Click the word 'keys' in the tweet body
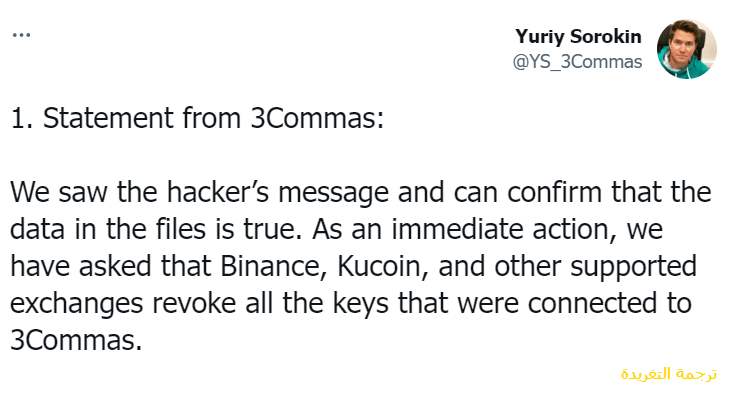Screen dimensions: 734x394 coord(361,305)
